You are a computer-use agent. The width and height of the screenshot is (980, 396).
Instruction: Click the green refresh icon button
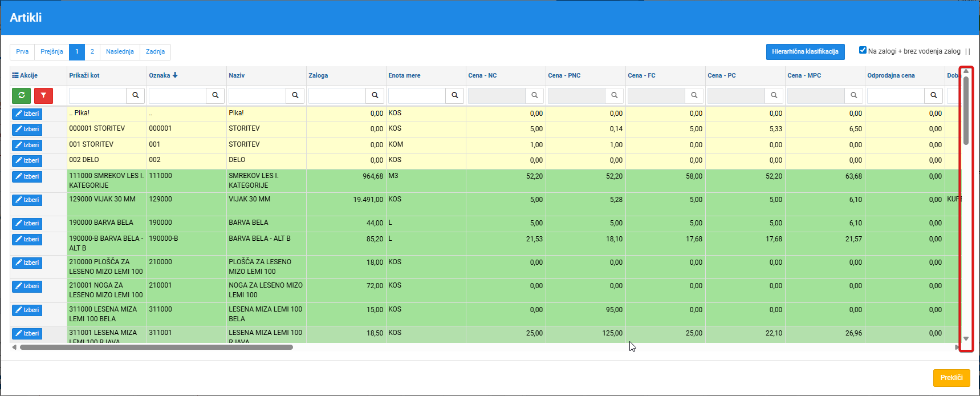pyautogui.click(x=21, y=95)
